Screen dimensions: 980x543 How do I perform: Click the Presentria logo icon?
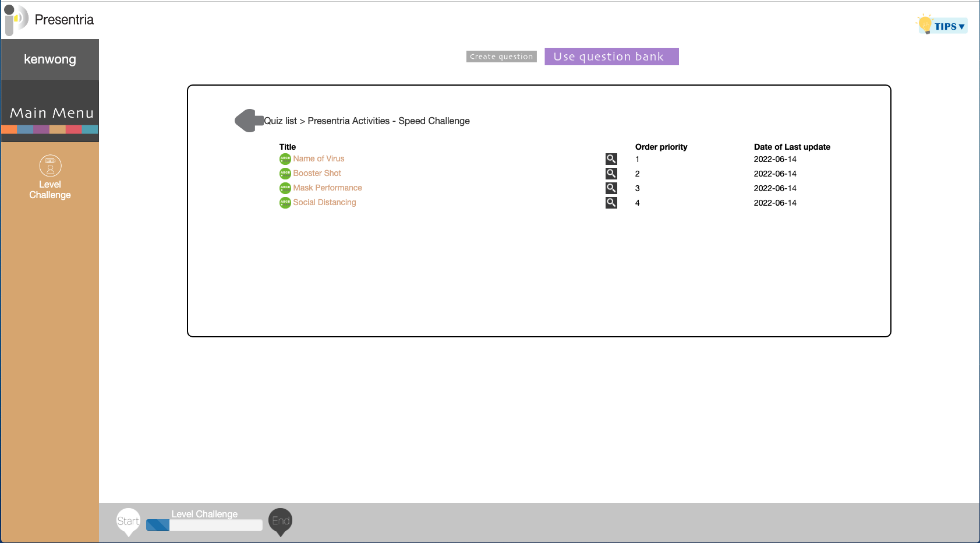[x=16, y=20]
